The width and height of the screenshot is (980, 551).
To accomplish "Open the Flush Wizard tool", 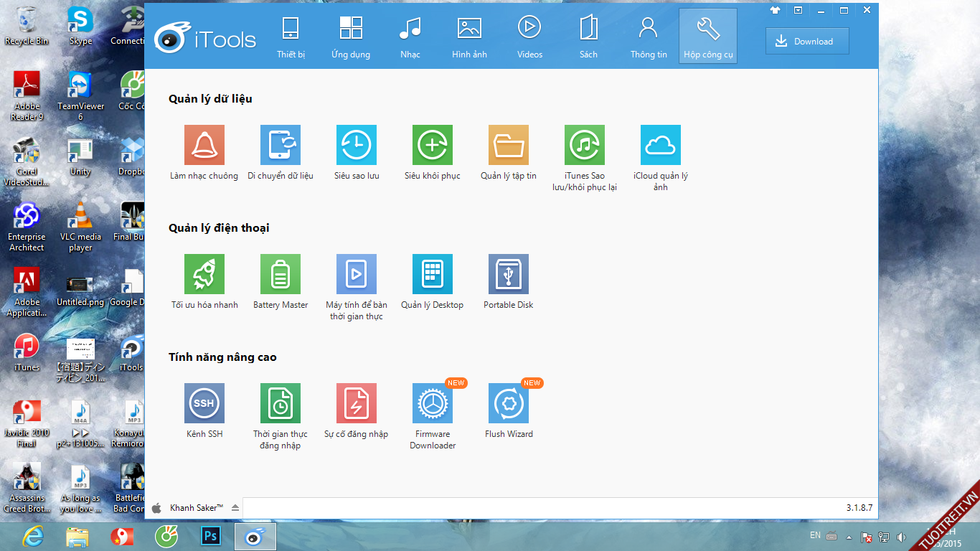I will (509, 403).
